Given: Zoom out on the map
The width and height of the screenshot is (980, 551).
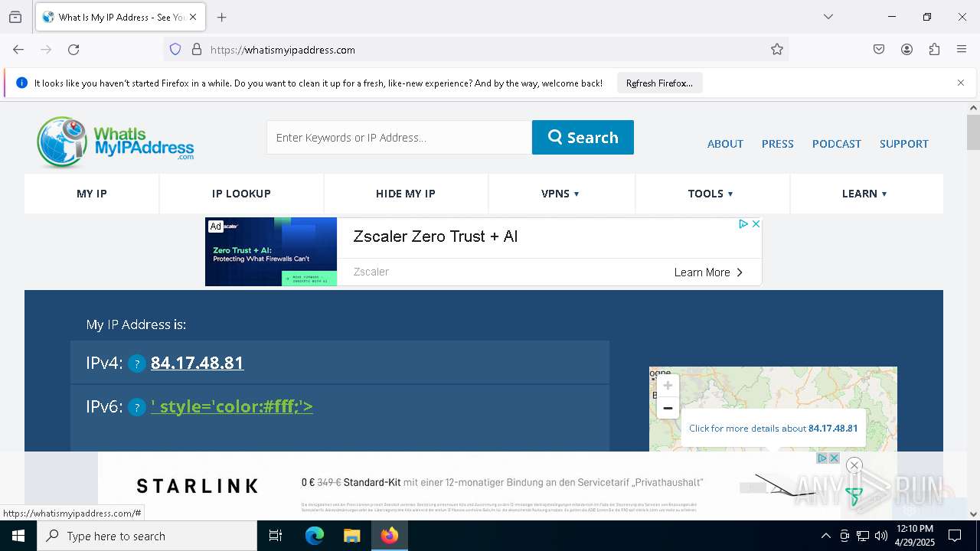Looking at the screenshot, I should pos(668,409).
